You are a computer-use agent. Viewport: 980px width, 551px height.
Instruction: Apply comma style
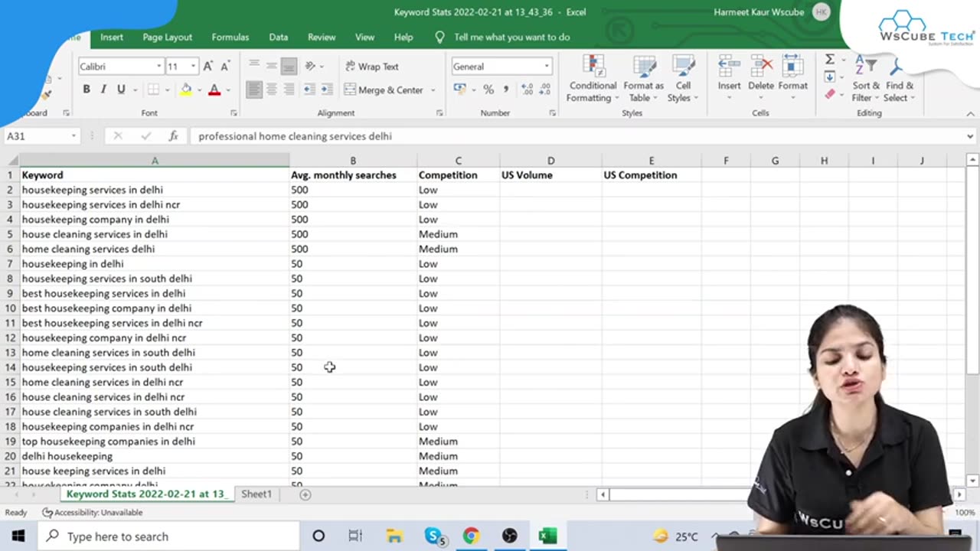pos(506,90)
